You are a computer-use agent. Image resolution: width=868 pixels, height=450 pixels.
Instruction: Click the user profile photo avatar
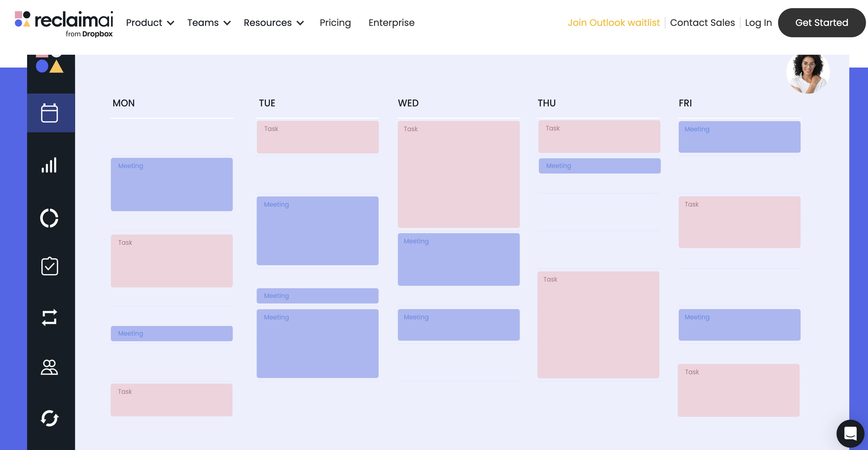[808, 73]
